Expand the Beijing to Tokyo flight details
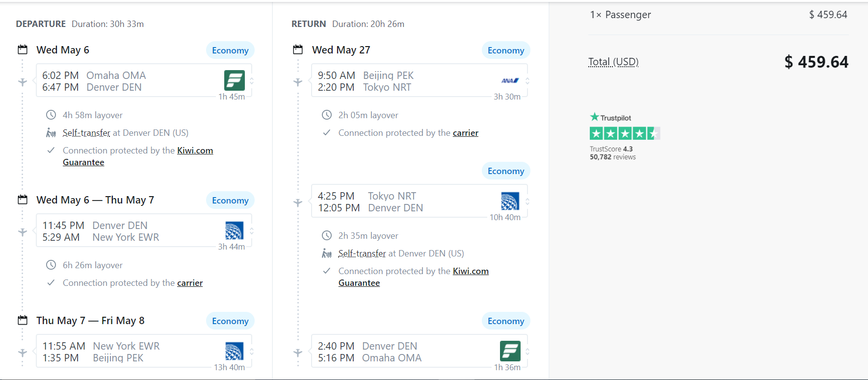Viewport: 868px width, 380px height. point(527,81)
